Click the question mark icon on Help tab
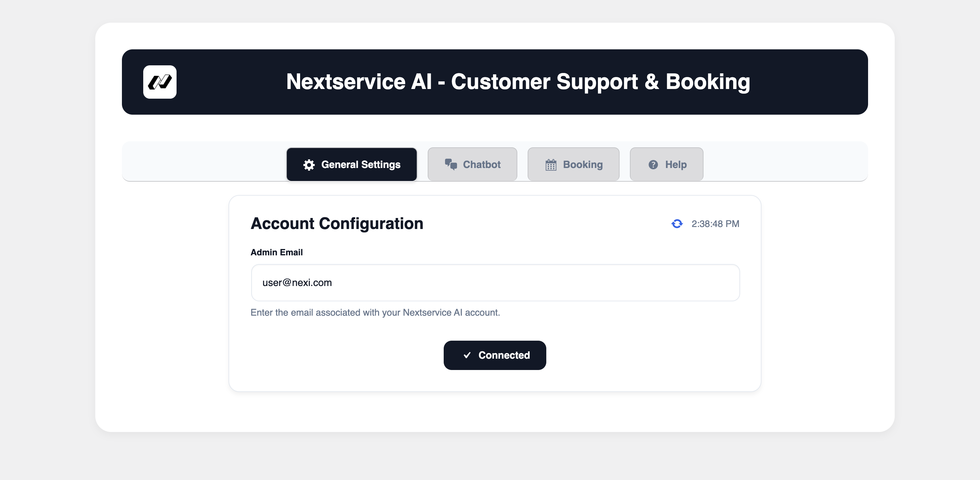This screenshot has width=980, height=480. [x=653, y=164]
